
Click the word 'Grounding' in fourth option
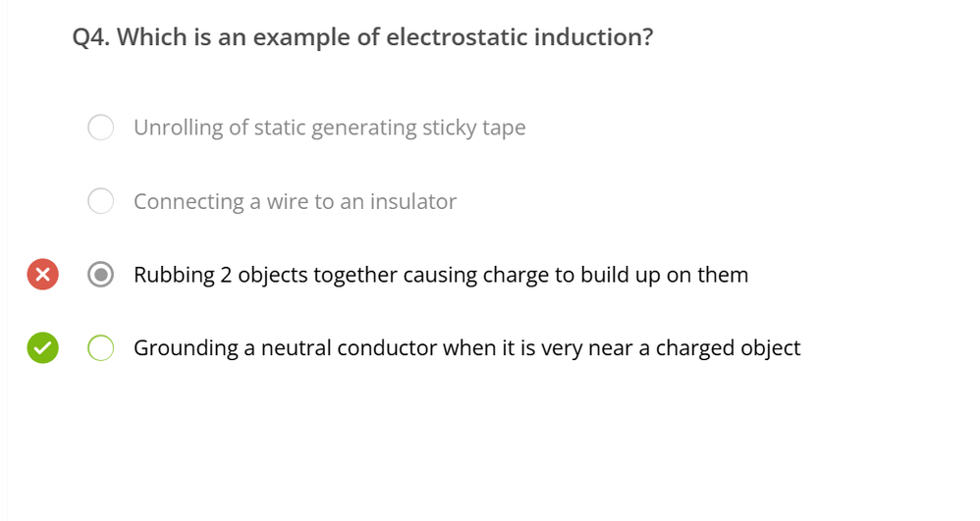(186, 348)
